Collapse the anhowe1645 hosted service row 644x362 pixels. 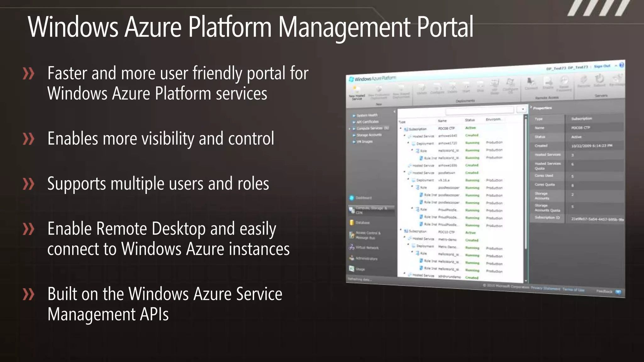pyautogui.click(x=405, y=136)
